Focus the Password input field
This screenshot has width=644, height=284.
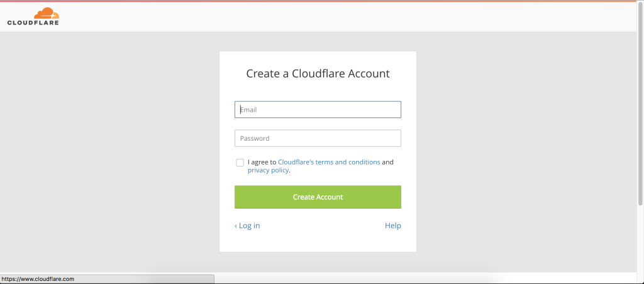(318, 138)
